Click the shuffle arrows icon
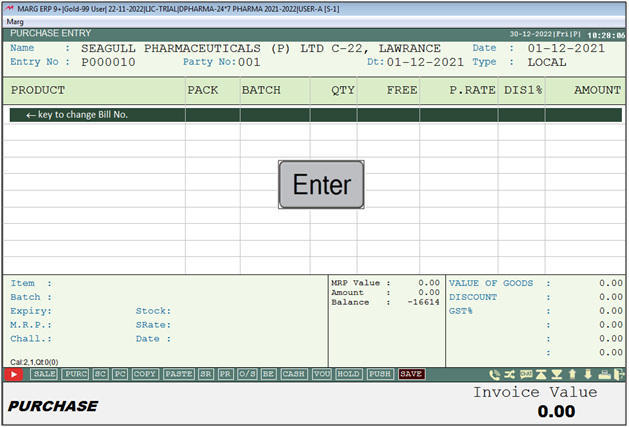Image resolution: width=629 pixels, height=427 pixels. point(509,374)
